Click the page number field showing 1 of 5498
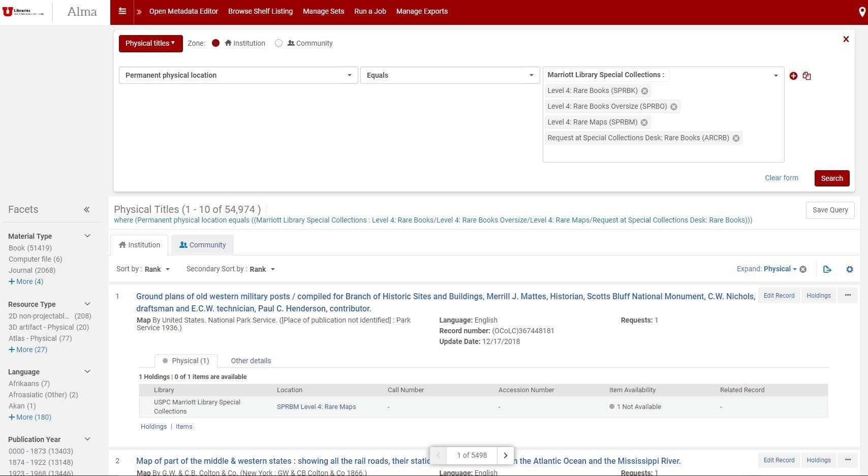The height and width of the screenshot is (476, 868). click(472, 455)
